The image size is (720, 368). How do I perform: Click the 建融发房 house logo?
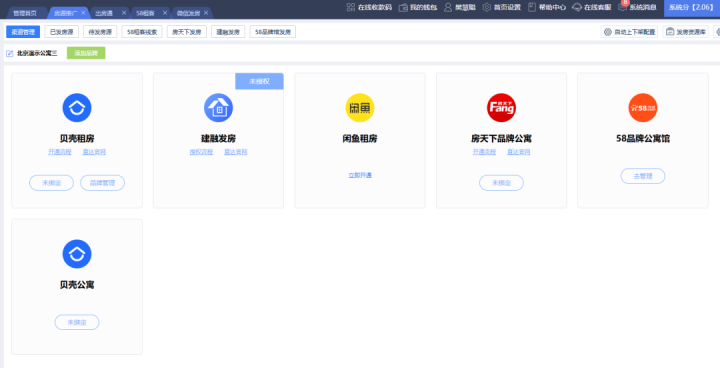click(x=218, y=108)
